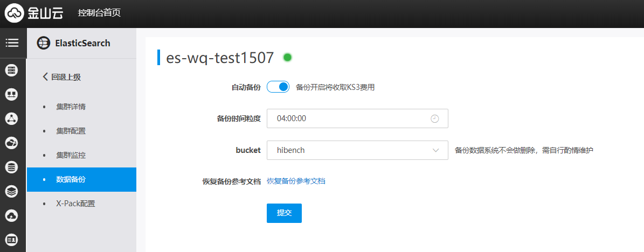Click the 04:00:00 backup time field

point(357,118)
